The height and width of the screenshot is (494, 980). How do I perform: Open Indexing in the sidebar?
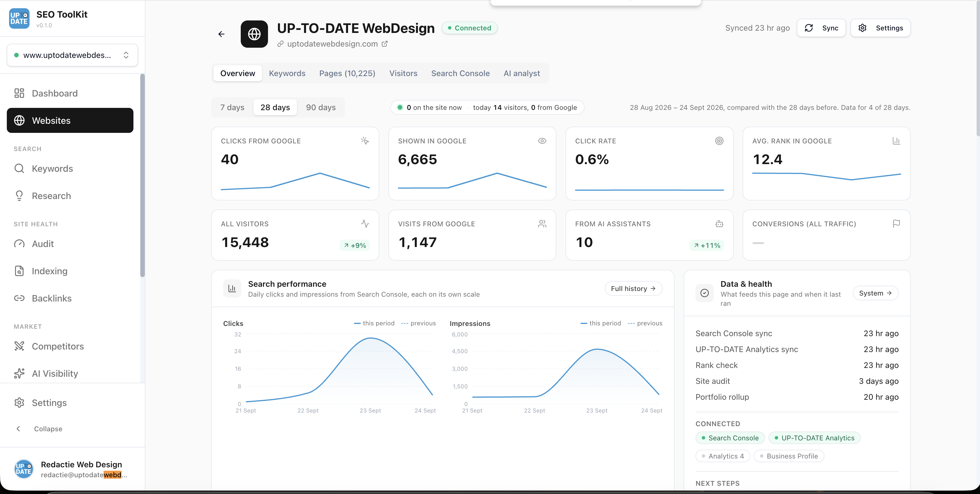point(70,271)
